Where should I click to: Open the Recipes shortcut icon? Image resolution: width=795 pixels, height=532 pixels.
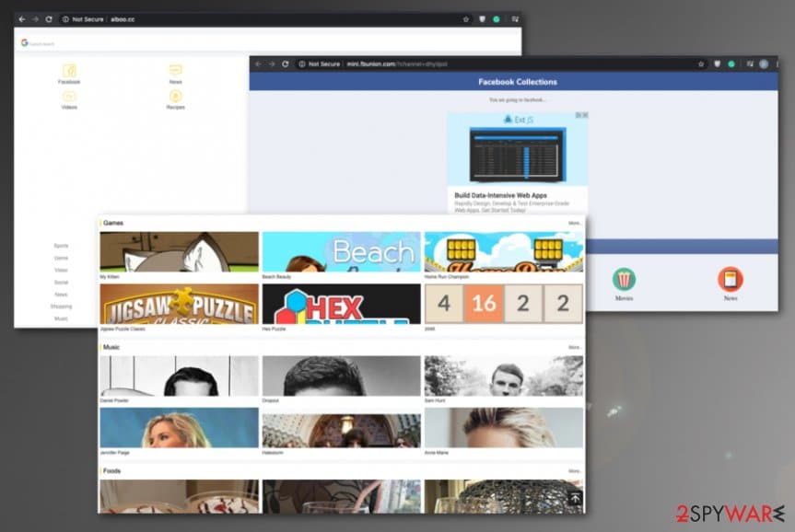pos(175,96)
